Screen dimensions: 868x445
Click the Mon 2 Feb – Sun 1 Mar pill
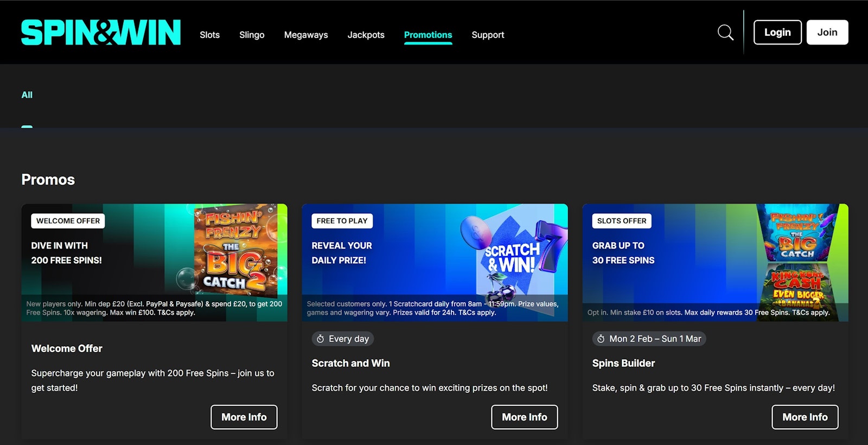tap(649, 339)
